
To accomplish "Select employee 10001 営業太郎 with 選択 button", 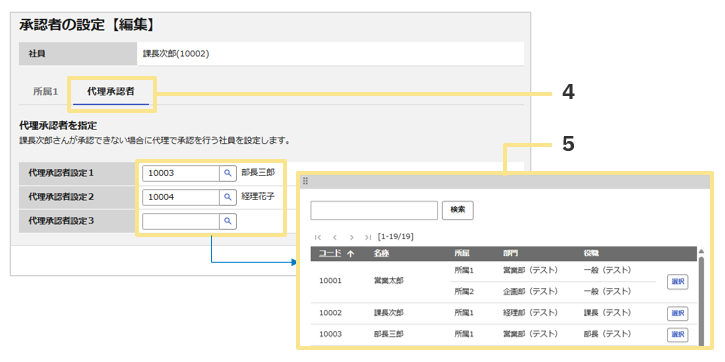I will (x=677, y=281).
